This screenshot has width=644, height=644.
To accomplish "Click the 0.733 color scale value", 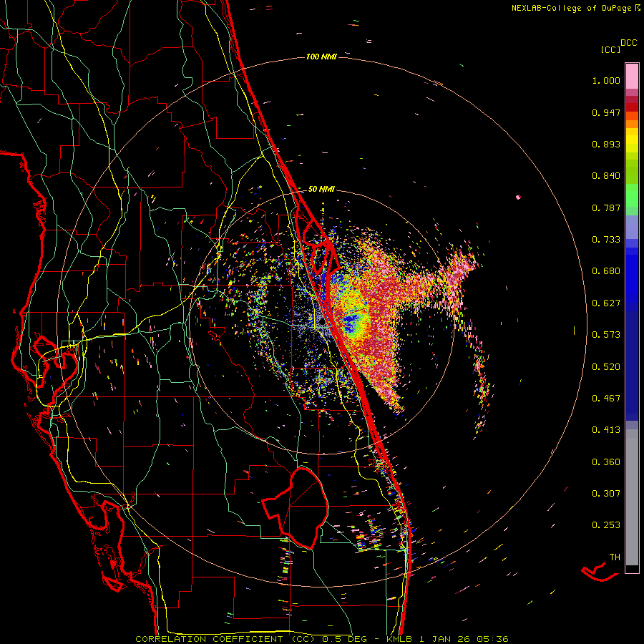I will [x=606, y=240].
